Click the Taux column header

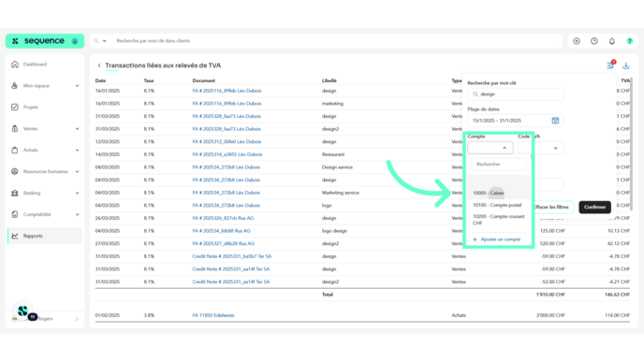[x=149, y=80]
